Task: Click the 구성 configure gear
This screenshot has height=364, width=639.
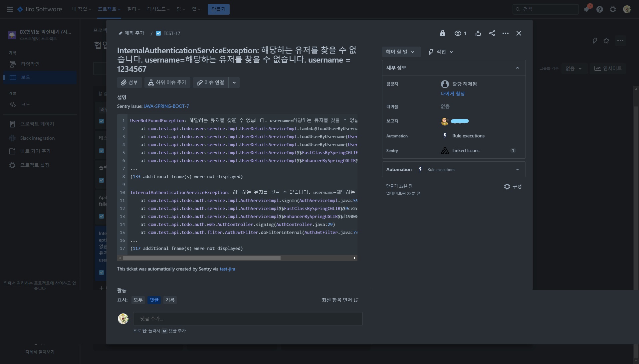Action: (513, 187)
